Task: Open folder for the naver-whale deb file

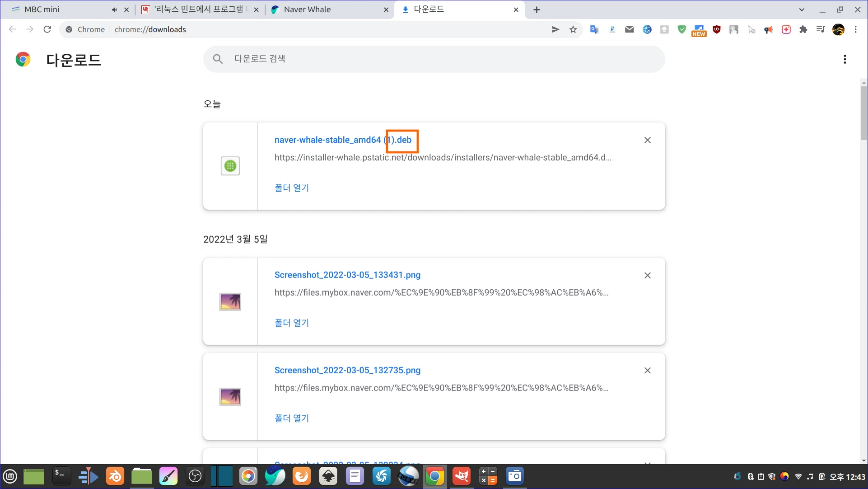Action: (x=292, y=188)
